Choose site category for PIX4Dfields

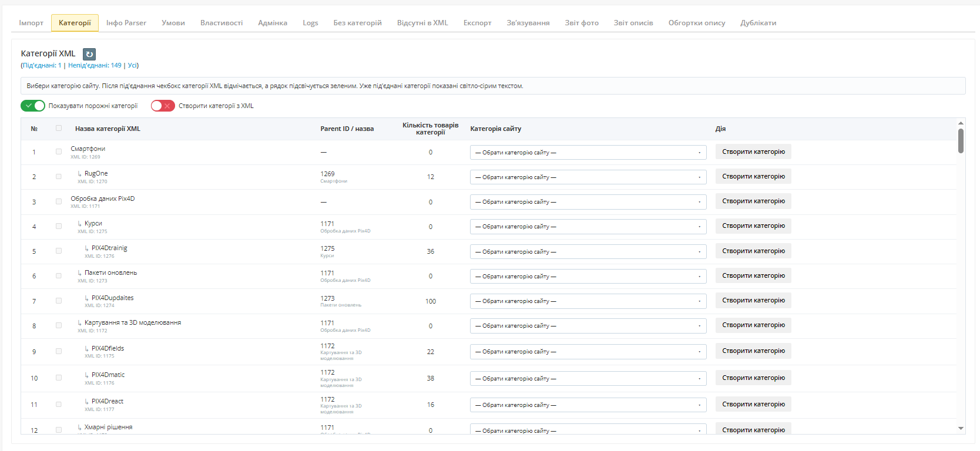(x=588, y=352)
